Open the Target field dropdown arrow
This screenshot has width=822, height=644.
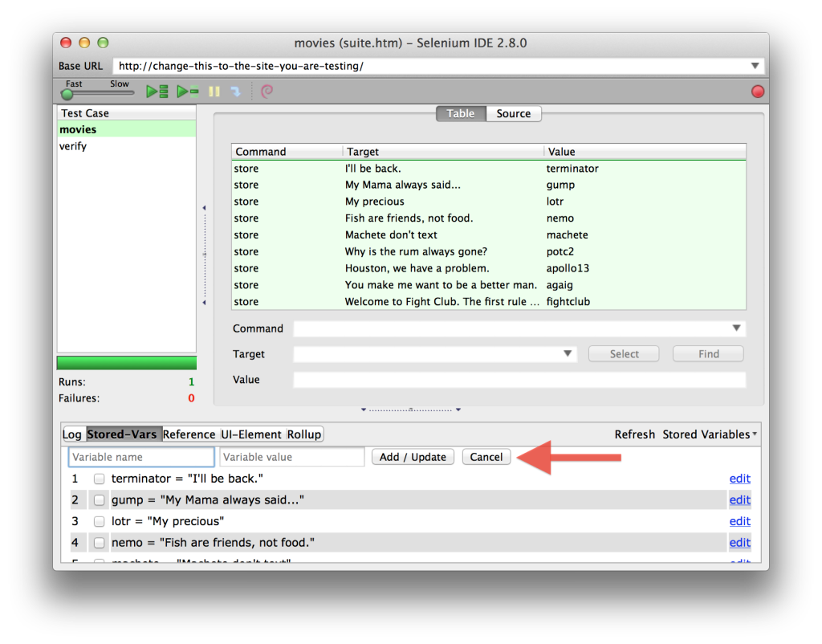pyautogui.click(x=568, y=353)
